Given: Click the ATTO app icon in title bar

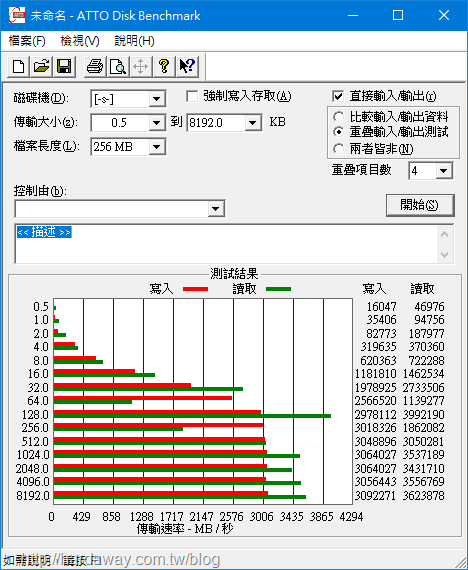Looking at the screenshot, I should click(17, 15).
